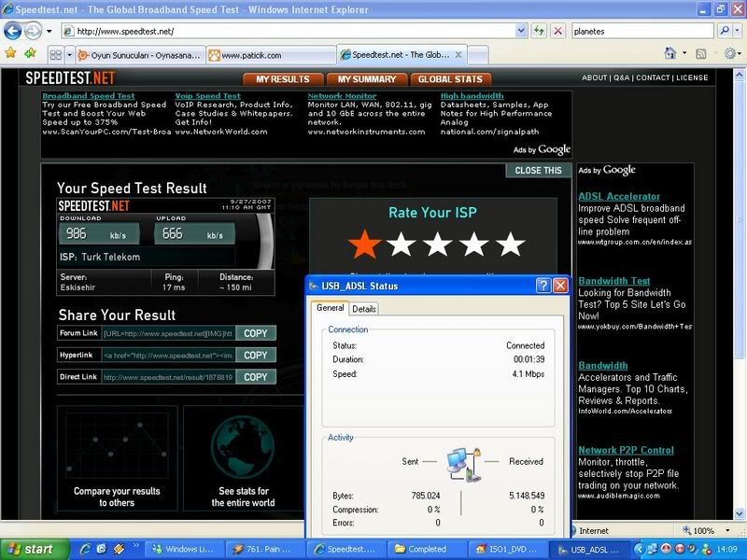This screenshot has width=747, height=560.
Task: Go back with the browser Back arrow
Action: click(x=13, y=32)
